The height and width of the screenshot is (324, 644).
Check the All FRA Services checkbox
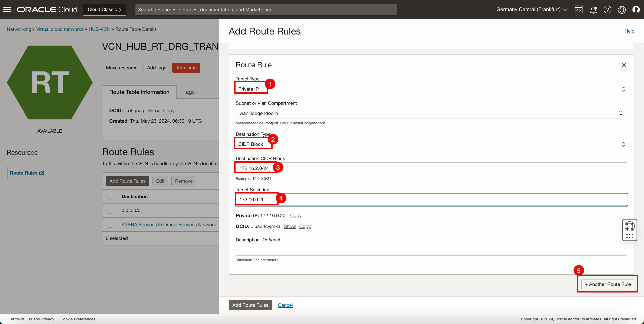110,224
